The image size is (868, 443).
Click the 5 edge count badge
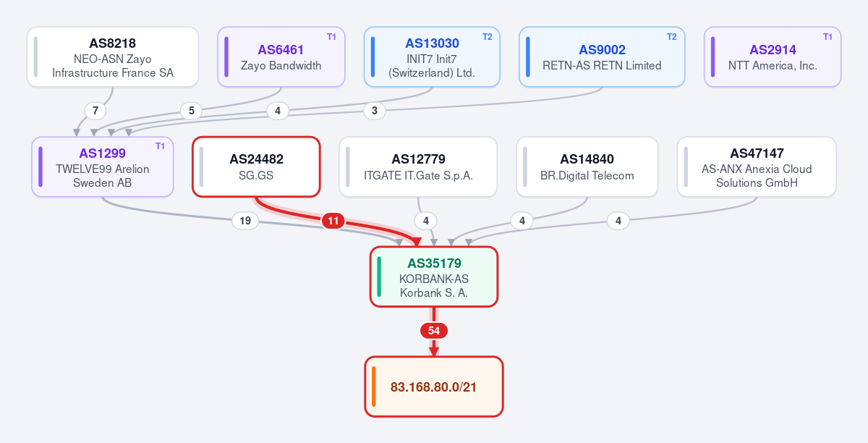[192, 111]
